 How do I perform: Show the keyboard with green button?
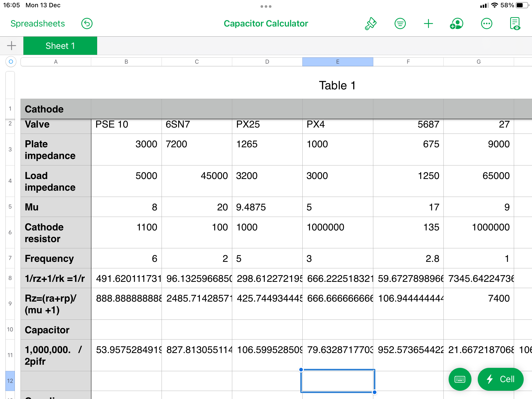click(460, 379)
